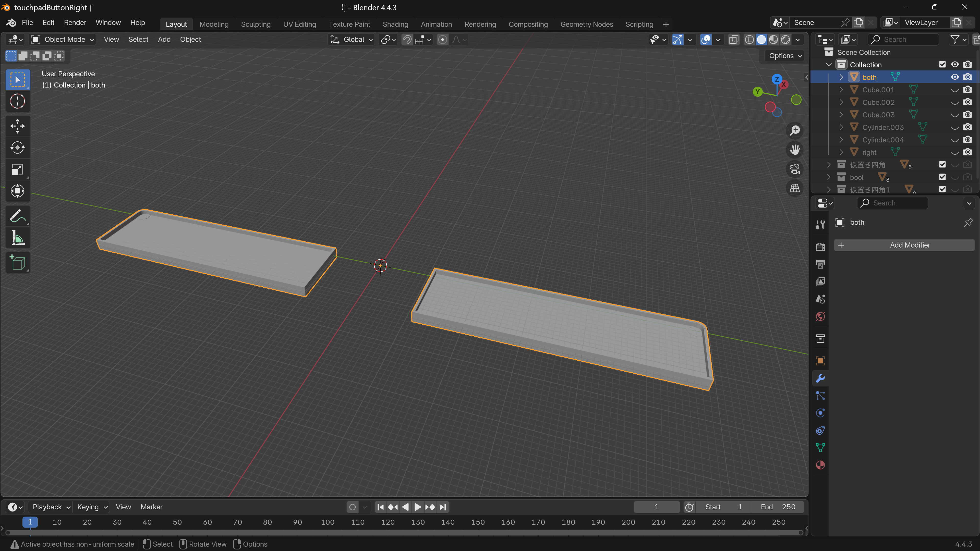Click the Pan view hand icon
The height and width of the screenshot is (551, 980).
pyautogui.click(x=795, y=150)
